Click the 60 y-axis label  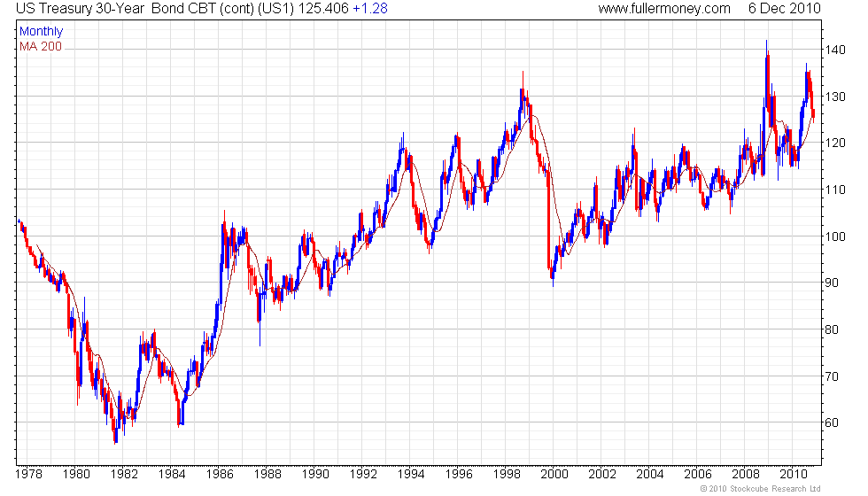coord(832,423)
